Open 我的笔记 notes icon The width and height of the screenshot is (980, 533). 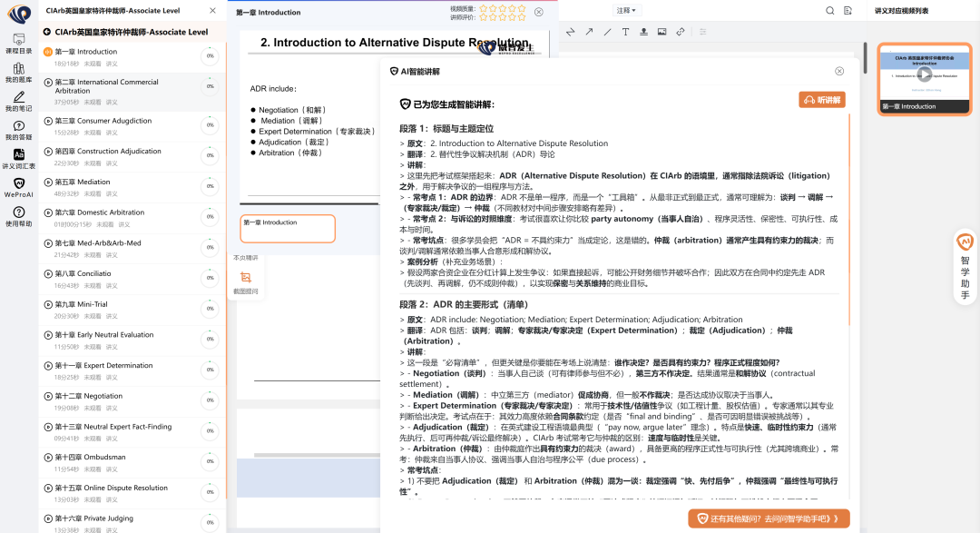[x=18, y=102]
